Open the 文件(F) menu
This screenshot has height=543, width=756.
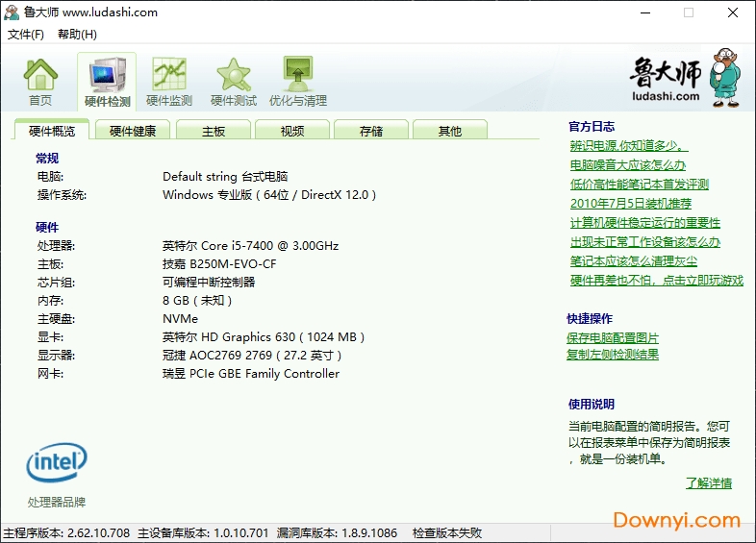[x=26, y=35]
